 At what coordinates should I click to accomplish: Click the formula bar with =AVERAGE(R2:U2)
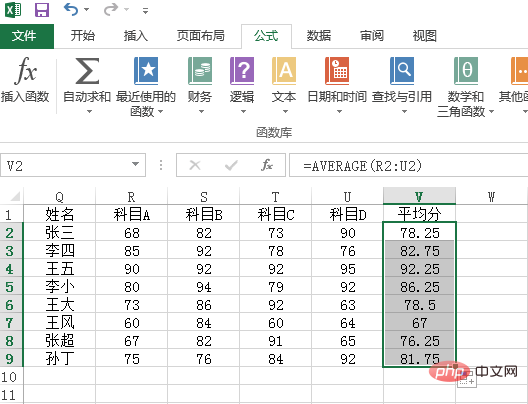(408, 165)
